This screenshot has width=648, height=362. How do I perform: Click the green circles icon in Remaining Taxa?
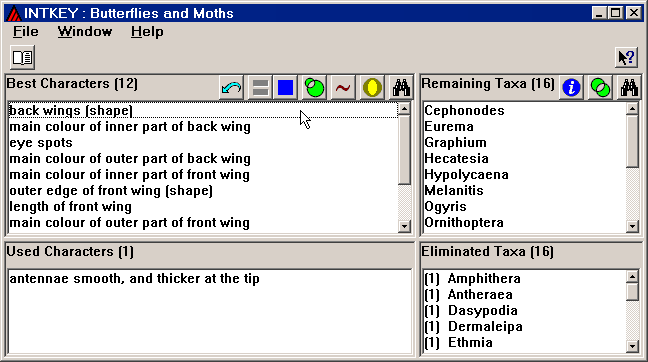(600, 88)
